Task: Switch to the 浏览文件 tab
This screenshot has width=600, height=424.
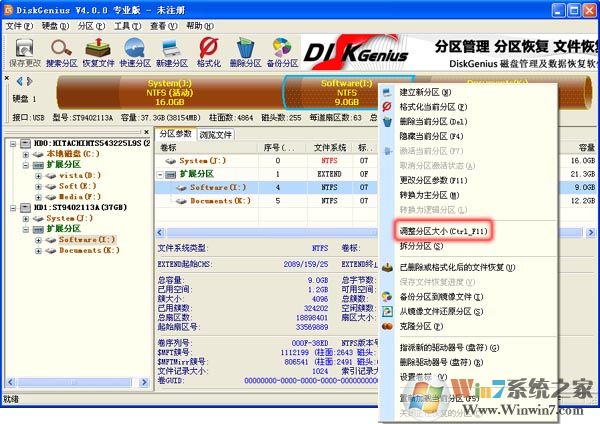Action: [x=216, y=133]
